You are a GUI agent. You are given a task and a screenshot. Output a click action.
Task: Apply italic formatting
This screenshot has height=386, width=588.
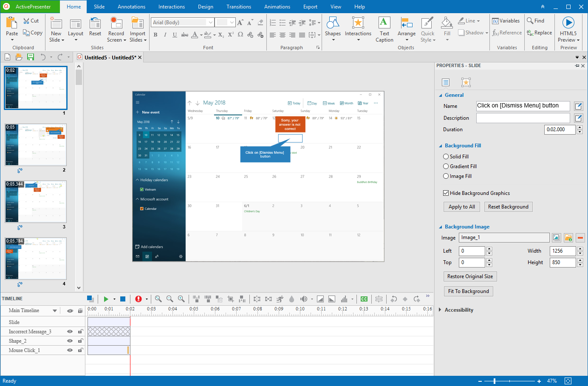165,35
